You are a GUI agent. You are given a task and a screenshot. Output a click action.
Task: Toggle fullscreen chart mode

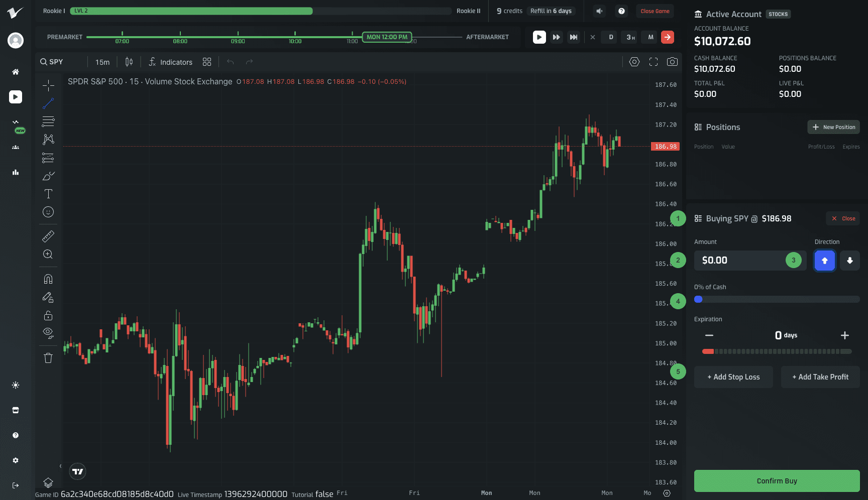[x=654, y=62]
